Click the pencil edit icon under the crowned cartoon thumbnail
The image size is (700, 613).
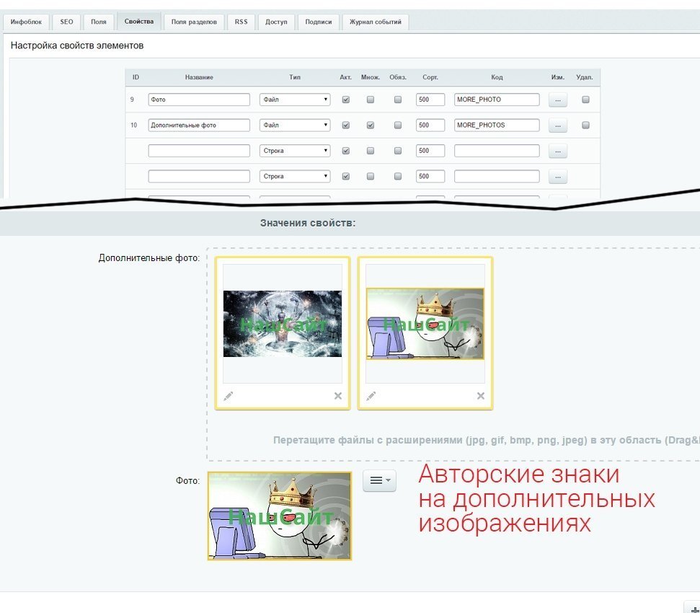coord(371,396)
